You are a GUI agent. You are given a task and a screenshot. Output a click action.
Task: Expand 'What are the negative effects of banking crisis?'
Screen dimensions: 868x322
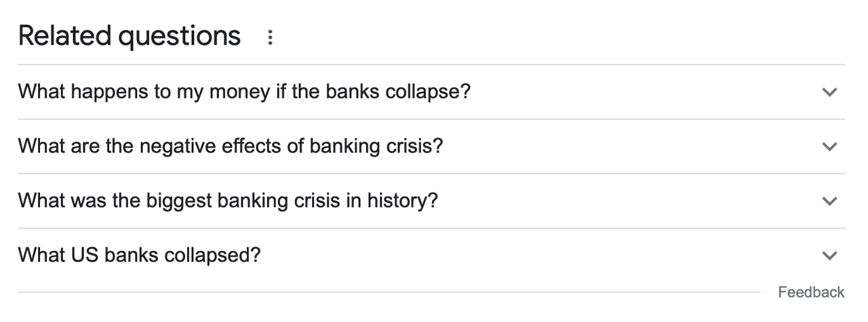[x=230, y=146]
